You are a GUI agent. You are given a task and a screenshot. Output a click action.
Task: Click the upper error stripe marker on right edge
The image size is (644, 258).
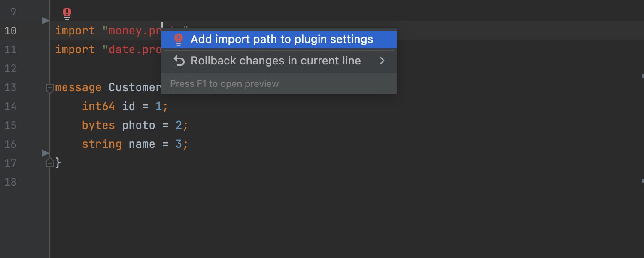(x=643, y=76)
